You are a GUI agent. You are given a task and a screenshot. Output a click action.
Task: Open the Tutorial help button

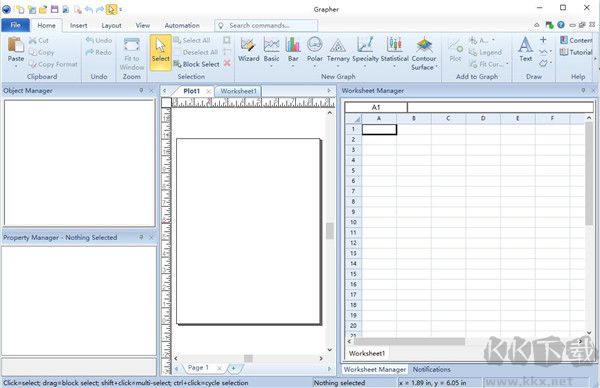577,52
